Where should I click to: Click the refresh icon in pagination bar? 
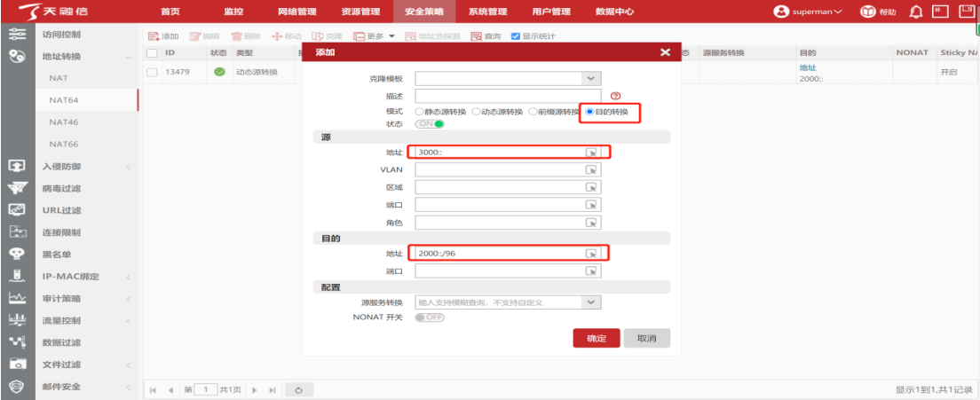pyautogui.click(x=299, y=390)
